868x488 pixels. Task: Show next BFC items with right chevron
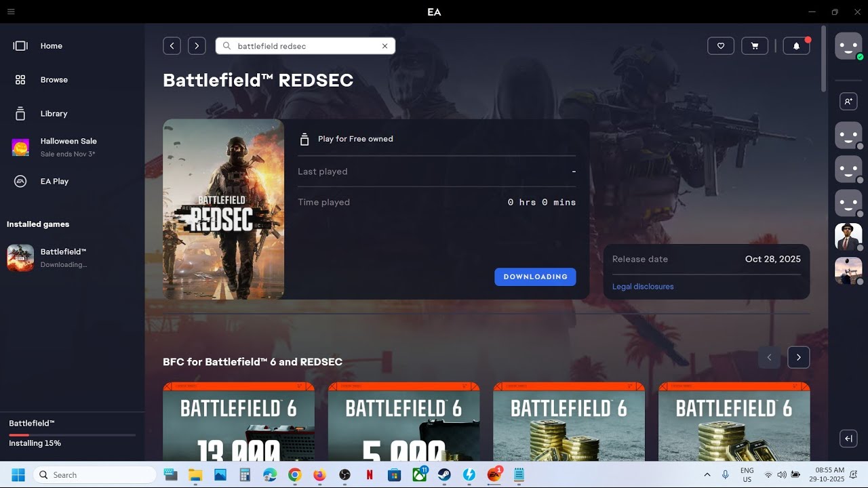(x=798, y=357)
